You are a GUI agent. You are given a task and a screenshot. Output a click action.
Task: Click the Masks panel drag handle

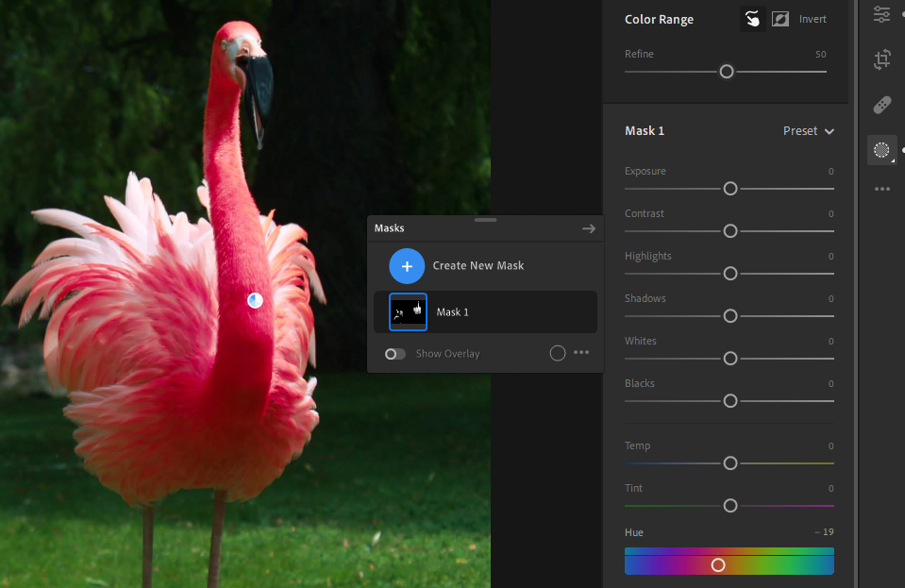(x=485, y=220)
